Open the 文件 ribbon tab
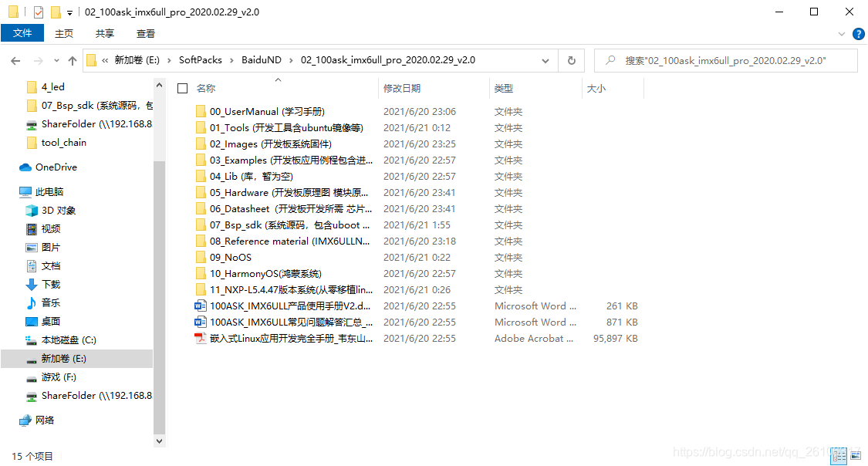Viewport: 868px width, 466px height. 22,33
